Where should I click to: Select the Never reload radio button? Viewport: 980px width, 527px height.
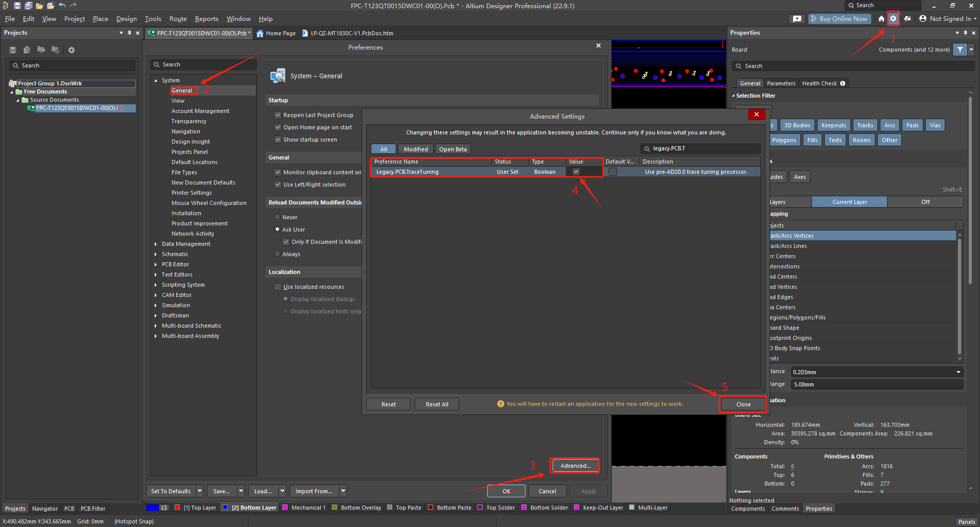[277, 217]
